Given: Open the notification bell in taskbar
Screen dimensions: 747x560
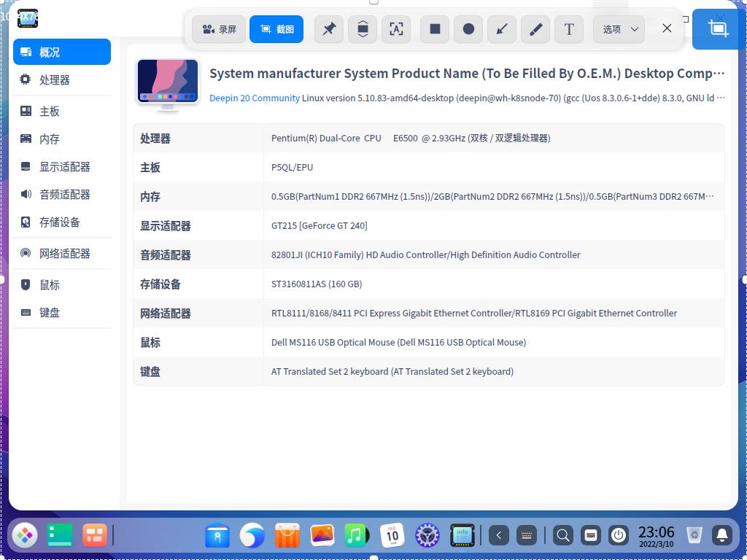Looking at the screenshot, I should tap(722, 535).
